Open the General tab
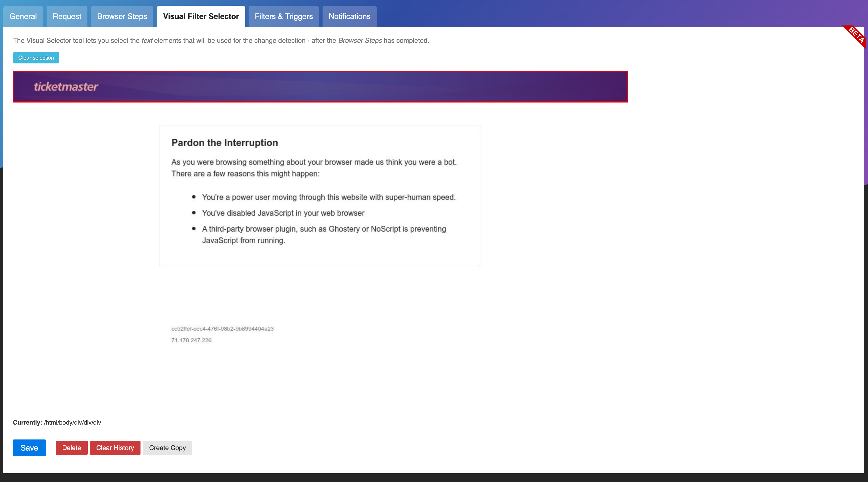 click(23, 16)
